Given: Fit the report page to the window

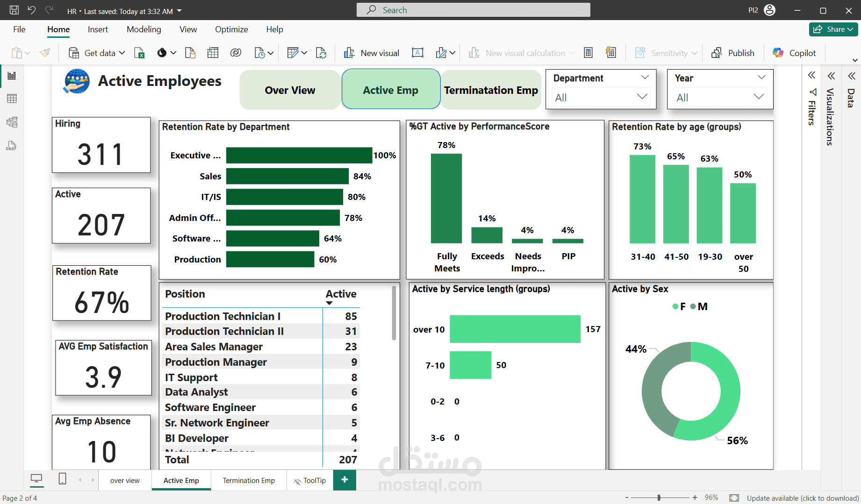Looking at the screenshot, I should click(734, 498).
